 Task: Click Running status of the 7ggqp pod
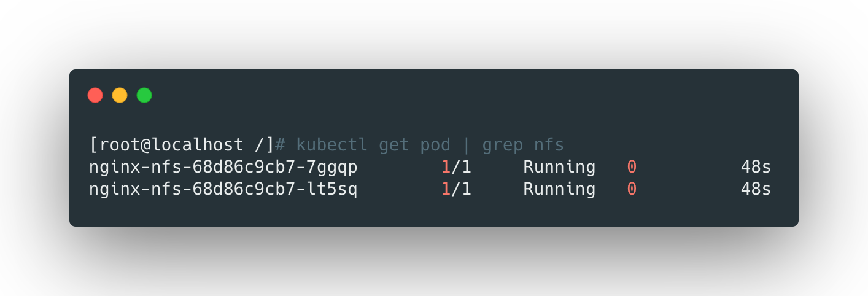[x=559, y=167]
